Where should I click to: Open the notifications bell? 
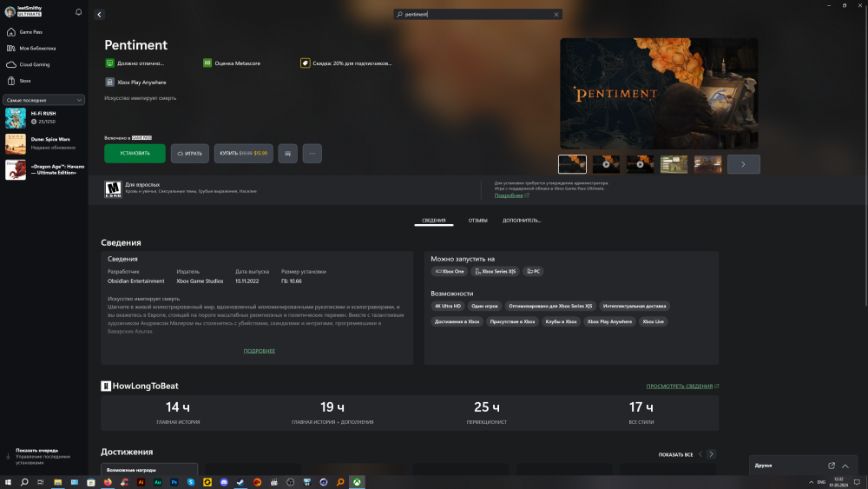coord(79,12)
